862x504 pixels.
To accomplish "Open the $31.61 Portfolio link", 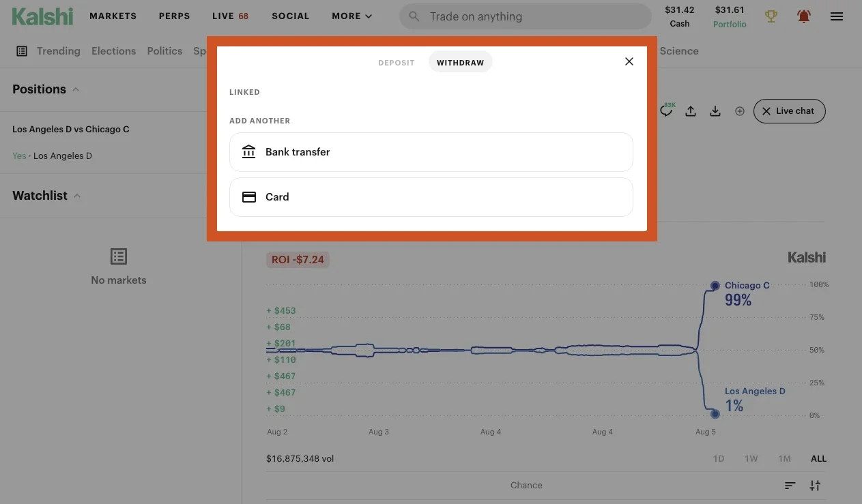I will (x=730, y=16).
